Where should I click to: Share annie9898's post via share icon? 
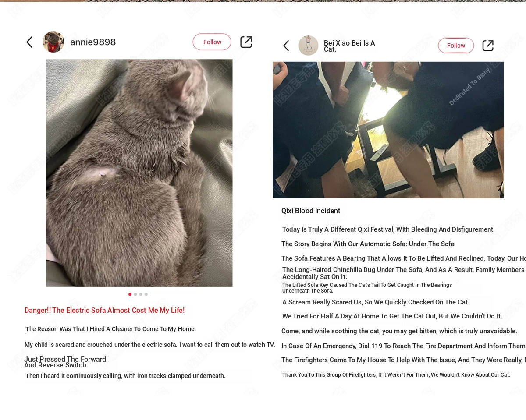[246, 42]
